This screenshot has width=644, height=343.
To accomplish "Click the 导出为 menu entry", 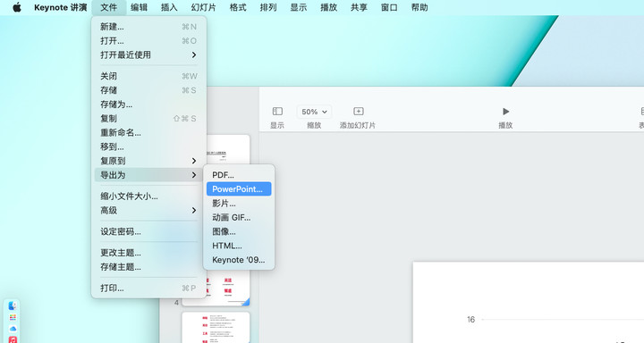I will pos(148,175).
